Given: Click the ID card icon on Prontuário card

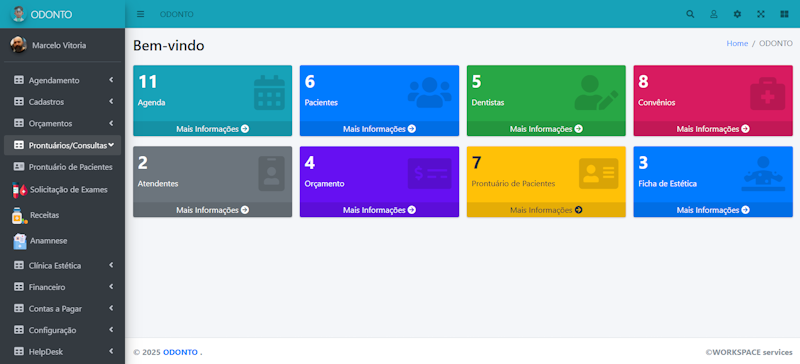Looking at the screenshot, I should point(598,174).
